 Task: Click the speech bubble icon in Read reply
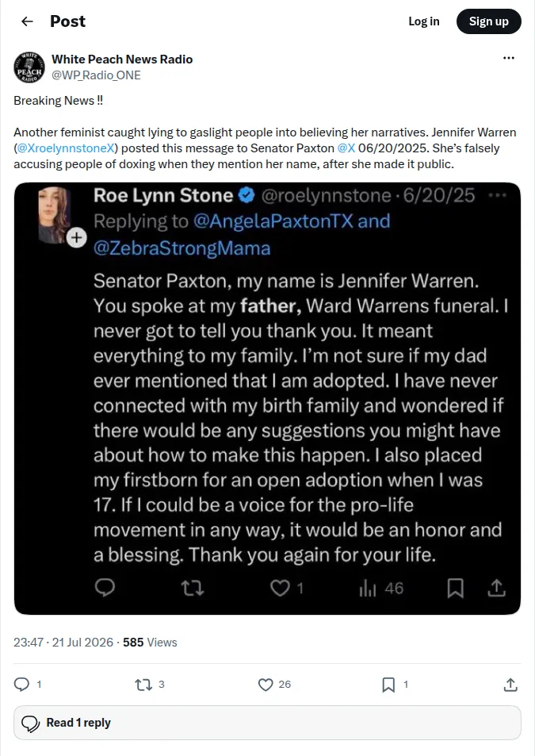pos(31,723)
